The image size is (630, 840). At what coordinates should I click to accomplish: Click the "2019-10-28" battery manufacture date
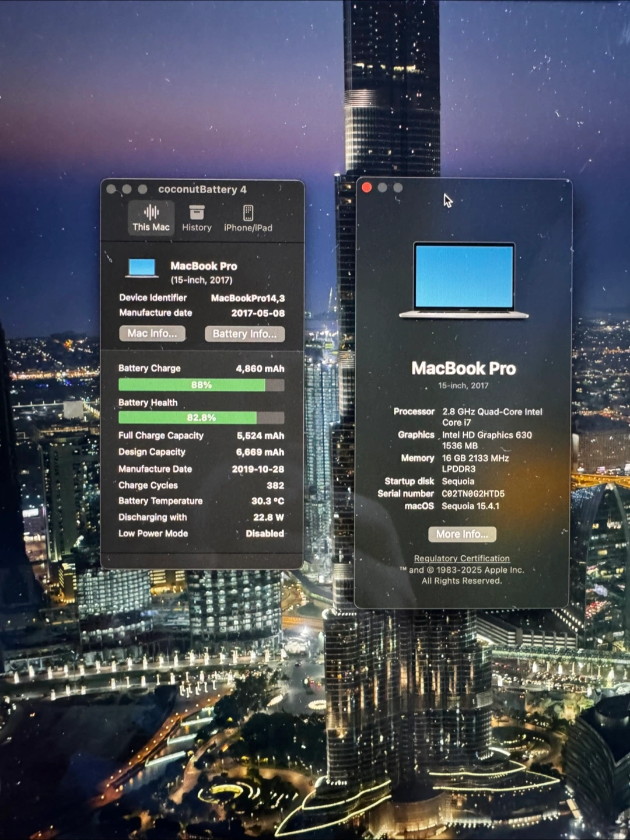258,469
